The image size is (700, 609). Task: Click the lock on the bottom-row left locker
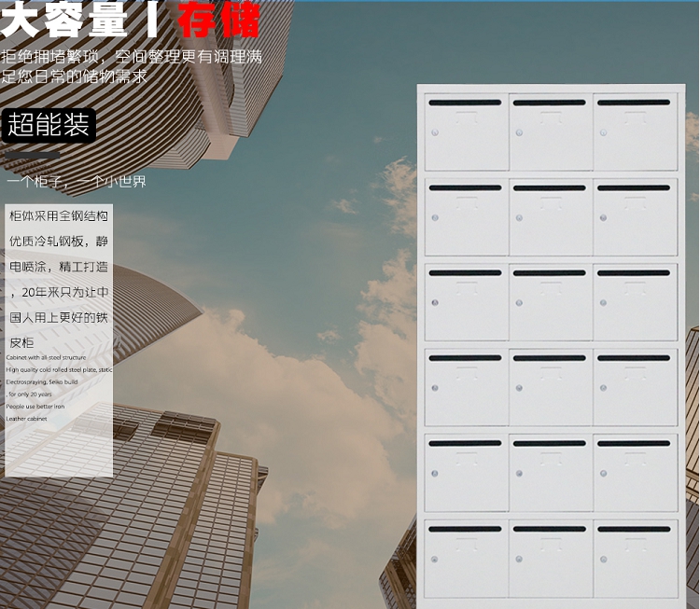coord(435,559)
